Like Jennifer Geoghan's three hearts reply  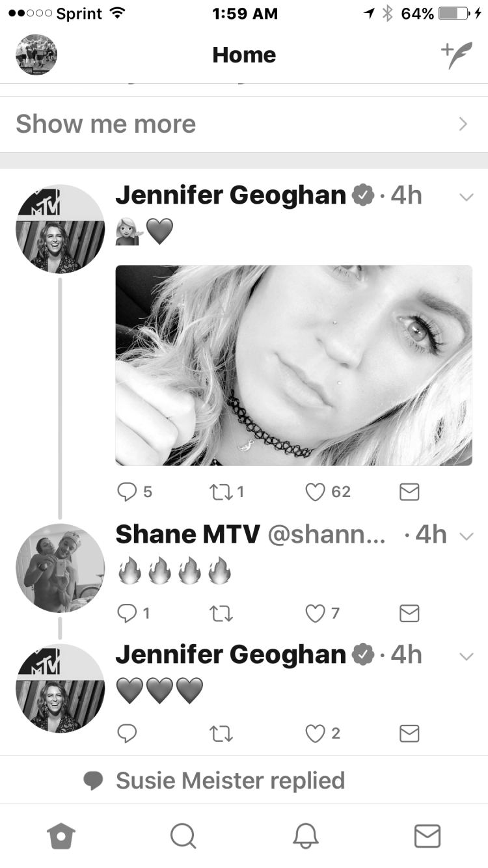315,734
